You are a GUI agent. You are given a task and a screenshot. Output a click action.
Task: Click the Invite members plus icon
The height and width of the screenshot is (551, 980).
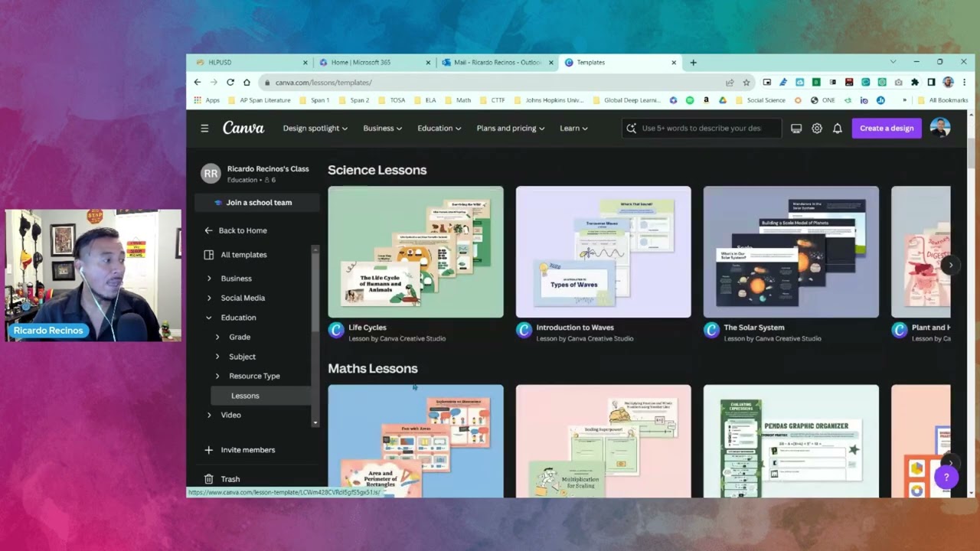tap(209, 450)
